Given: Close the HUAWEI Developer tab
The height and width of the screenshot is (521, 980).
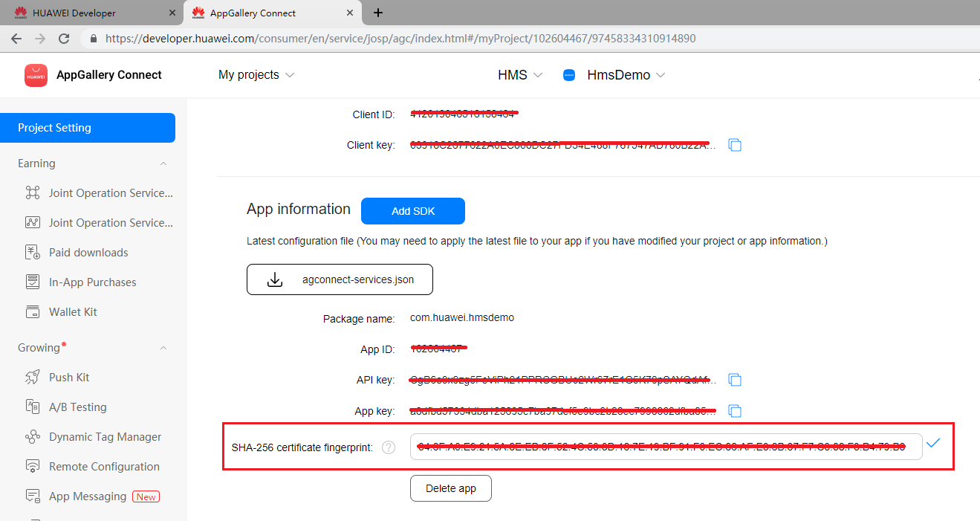Looking at the screenshot, I should click(x=172, y=13).
